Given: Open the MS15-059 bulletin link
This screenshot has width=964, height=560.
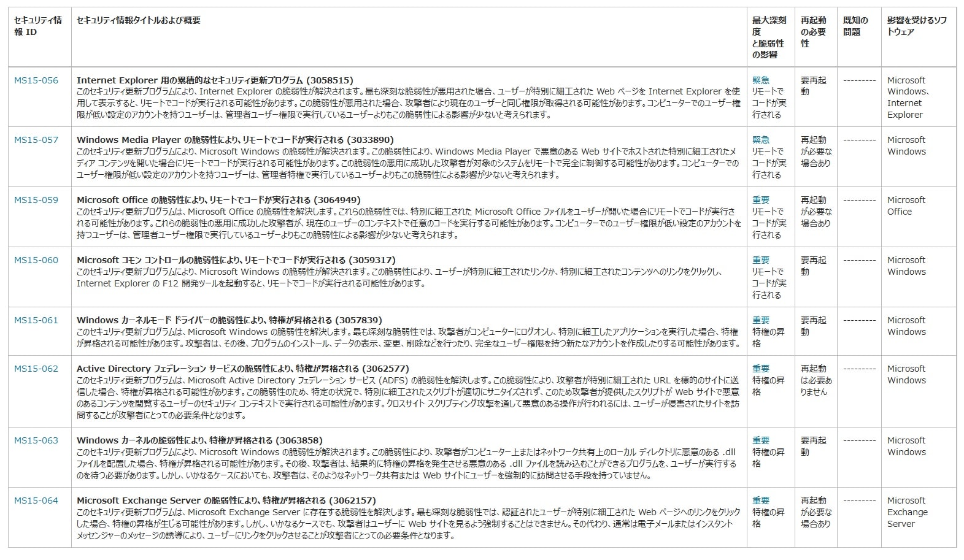Looking at the screenshot, I should [x=36, y=200].
